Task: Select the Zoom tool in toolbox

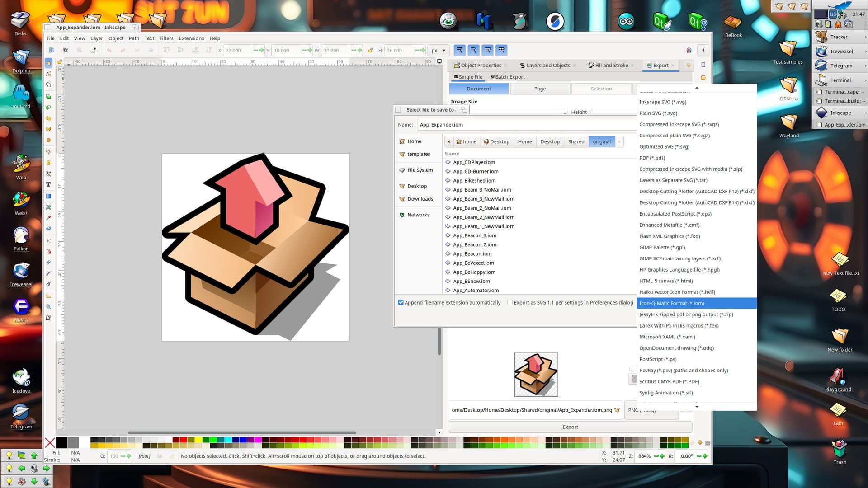Action: [x=48, y=307]
